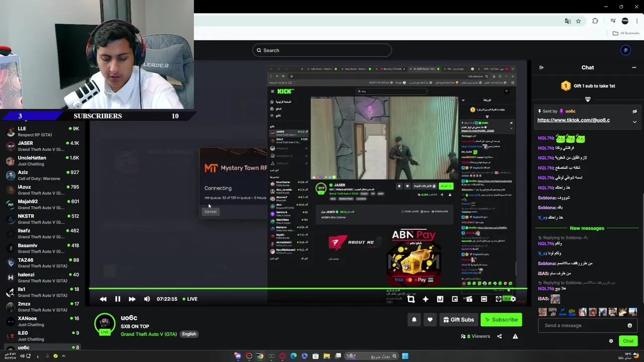Viewport: 644px width, 362px height.
Task: Show hidden system tray icons chevron
Action: [x=63, y=356]
